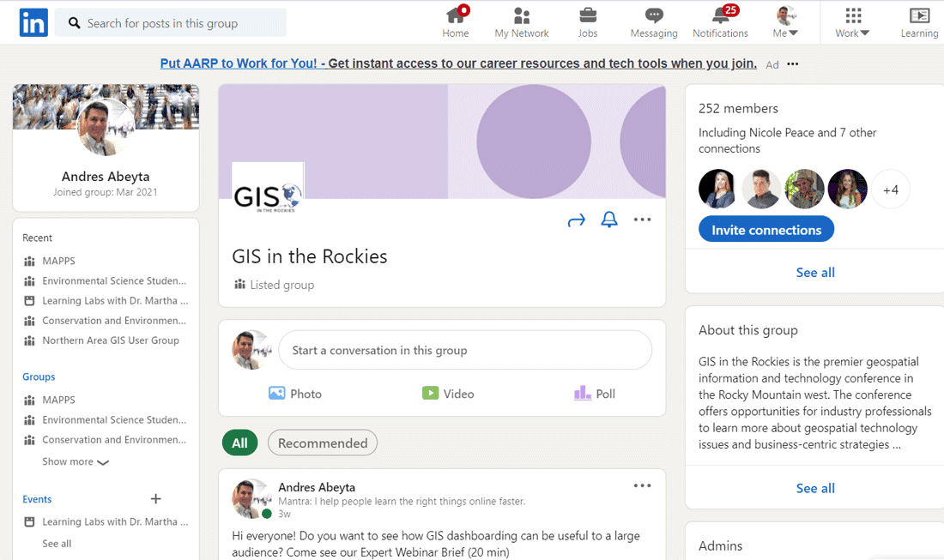Image resolution: width=944 pixels, height=560 pixels.
Task: Open the Events section link
Action: 37,499
